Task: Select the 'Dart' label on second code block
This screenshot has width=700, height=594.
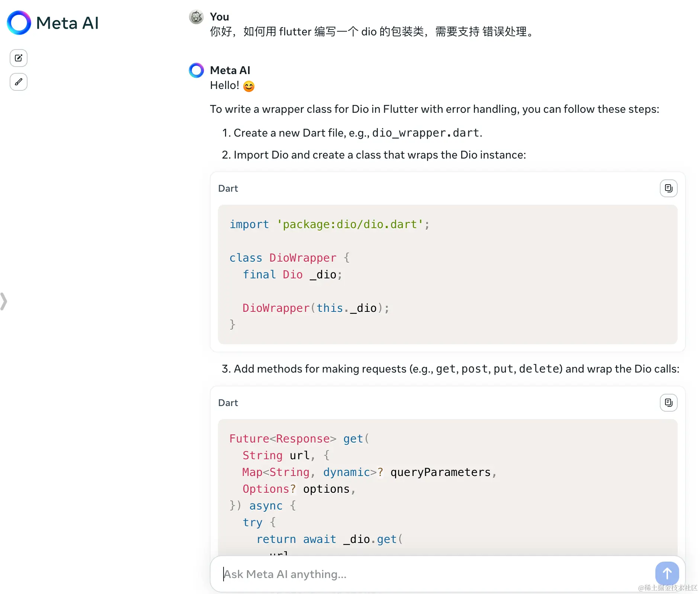Action: coord(228,402)
